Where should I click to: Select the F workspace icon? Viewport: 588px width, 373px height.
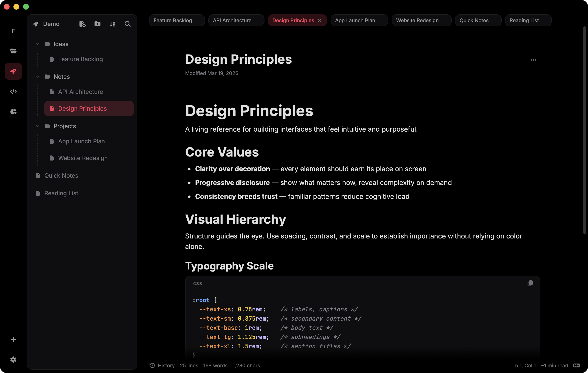(13, 31)
